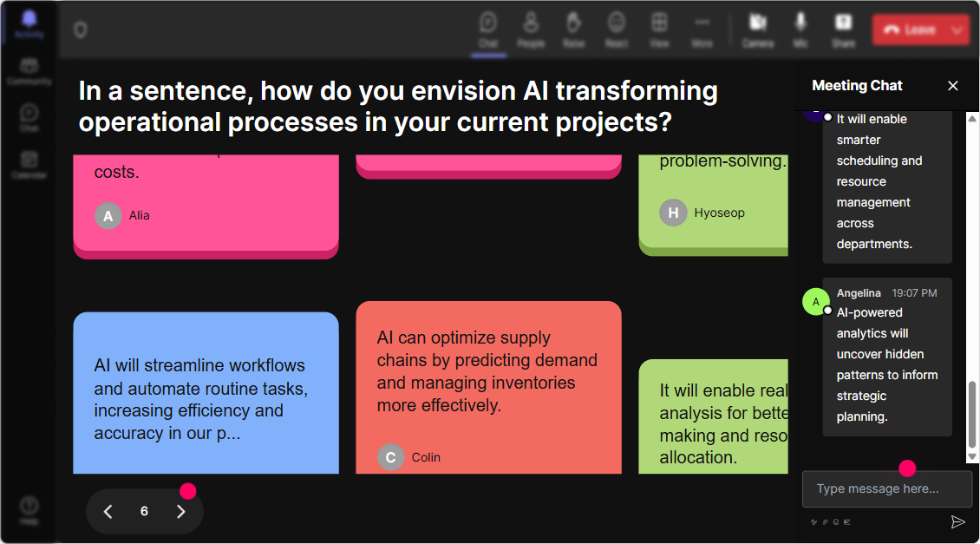The image size is (980, 544).
Task: Click the slide question heading text
Action: click(398, 107)
